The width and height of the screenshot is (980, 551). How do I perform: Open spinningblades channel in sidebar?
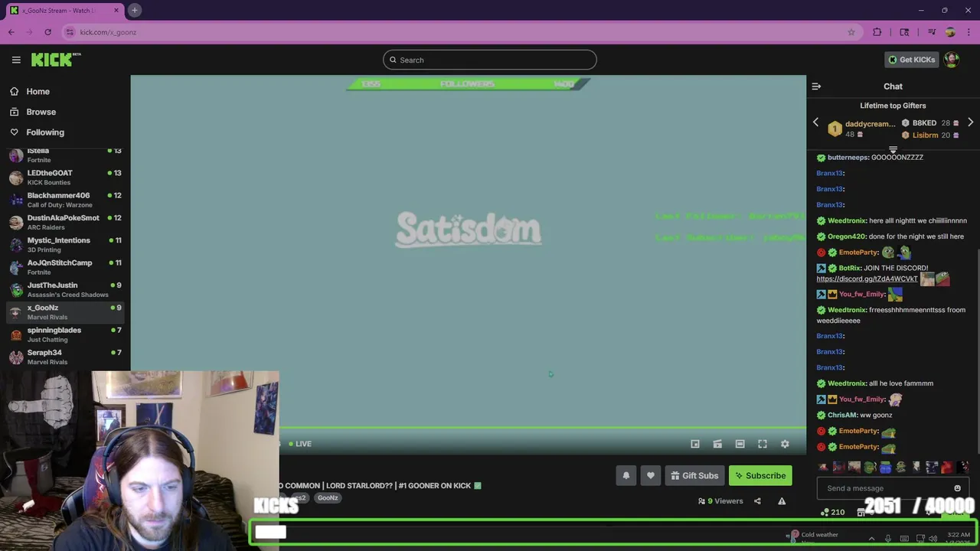[x=65, y=334]
